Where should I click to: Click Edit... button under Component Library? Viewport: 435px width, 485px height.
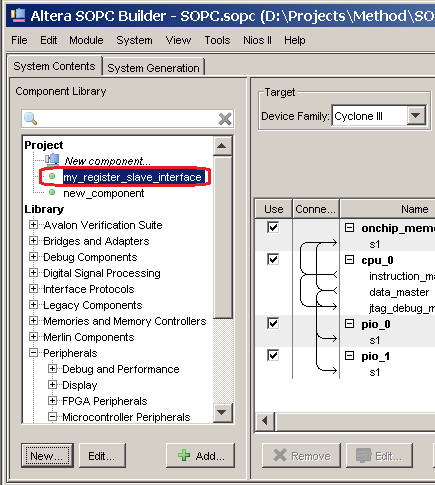click(x=102, y=455)
